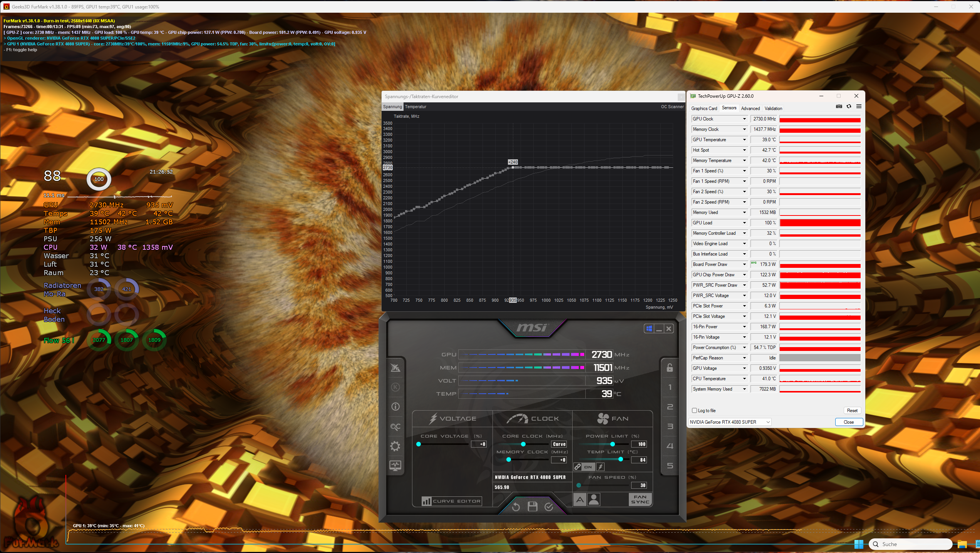The image size is (980, 553).
Task: Open the hardware monitor icon in Afterburner
Action: (395, 466)
